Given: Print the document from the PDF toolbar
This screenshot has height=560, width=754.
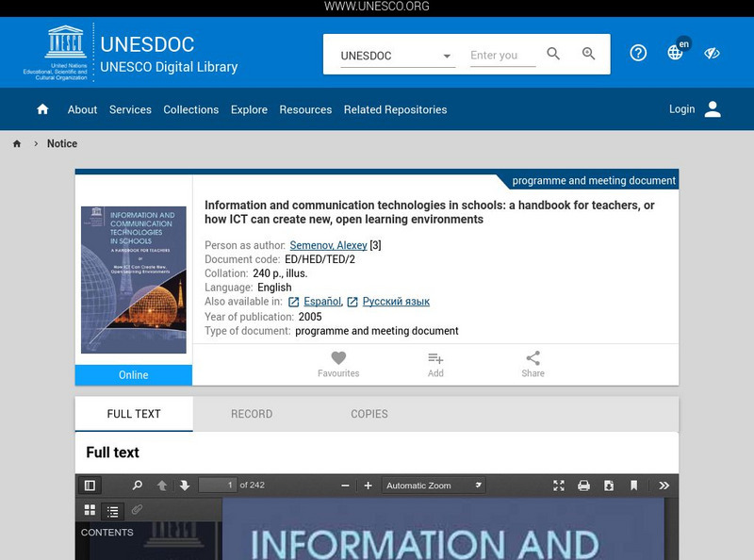Looking at the screenshot, I should pyautogui.click(x=584, y=485).
